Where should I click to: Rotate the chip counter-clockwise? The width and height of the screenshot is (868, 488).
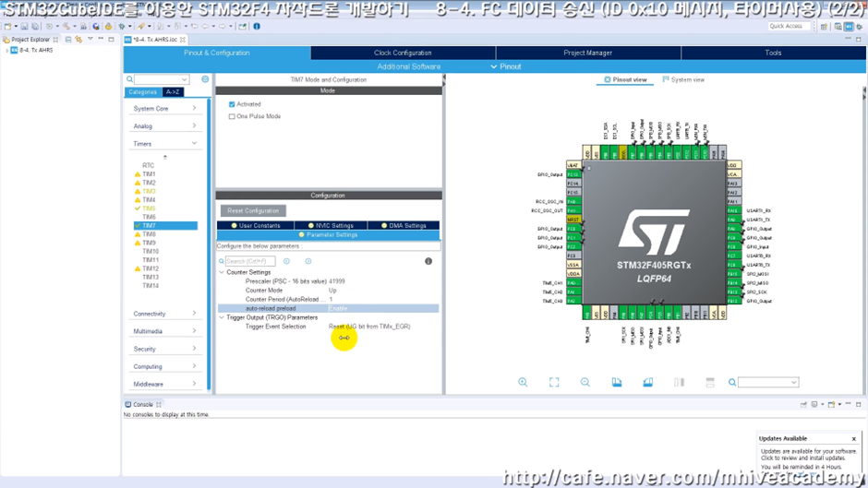pyautogui.click(x=647, y=382)
